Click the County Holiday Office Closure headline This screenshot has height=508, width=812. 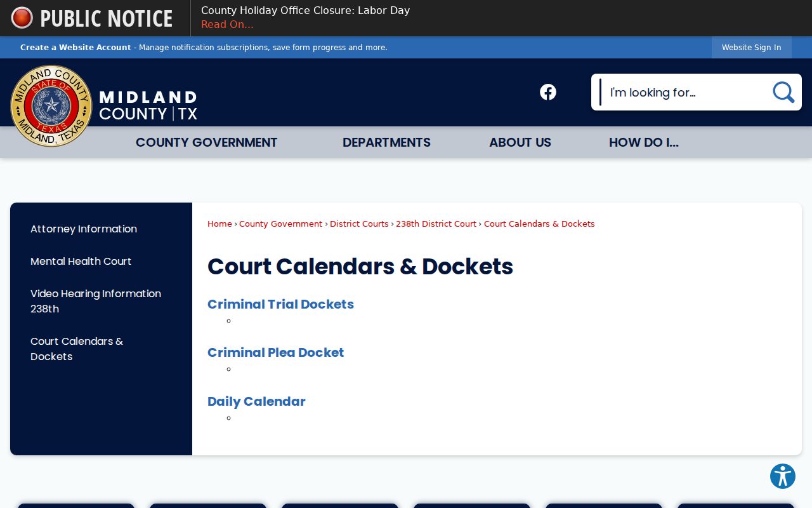(x=305, y=10)
